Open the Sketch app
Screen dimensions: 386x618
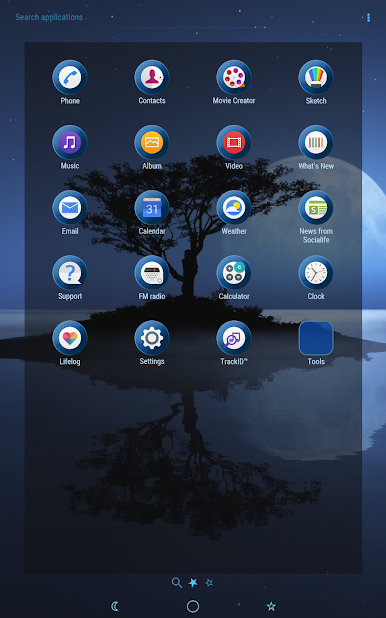coord(316,78)
